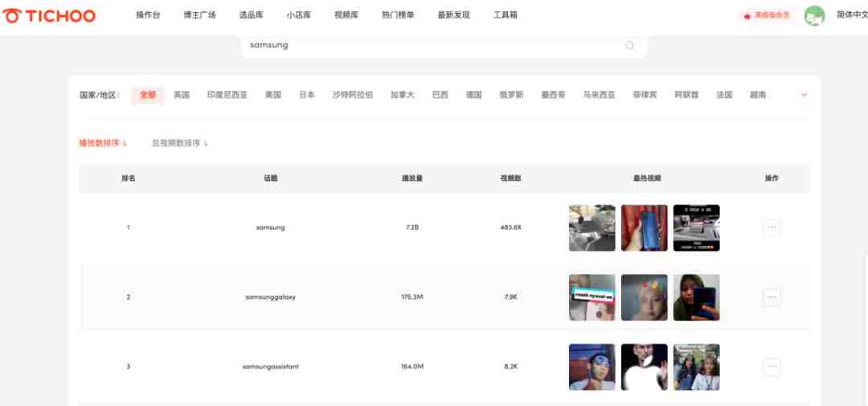This screenshot has width=868, height=406.
Task: Open the samsungassistant hashtag
Action: tap(270, 366)
